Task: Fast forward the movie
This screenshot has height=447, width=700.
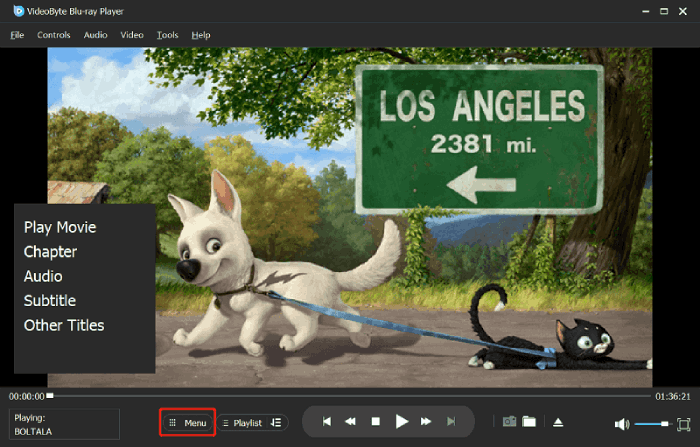Action: (x=426, y=422)
